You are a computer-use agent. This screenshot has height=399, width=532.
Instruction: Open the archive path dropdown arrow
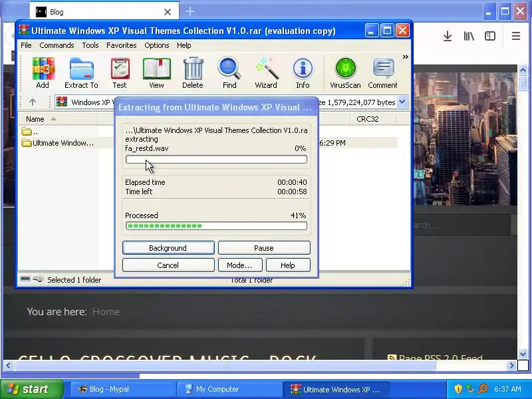click(402, 102)
